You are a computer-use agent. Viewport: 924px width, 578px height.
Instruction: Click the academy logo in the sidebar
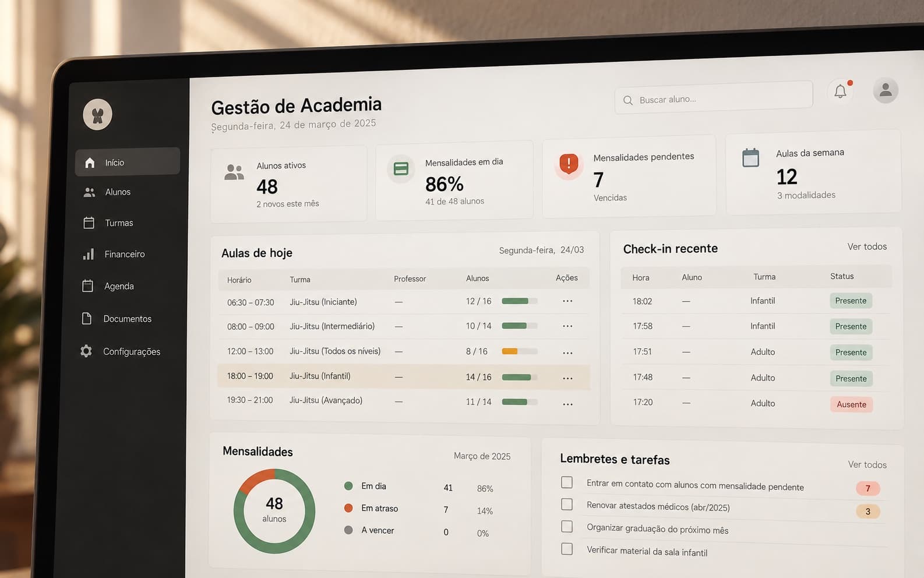[x=97, y=114]
